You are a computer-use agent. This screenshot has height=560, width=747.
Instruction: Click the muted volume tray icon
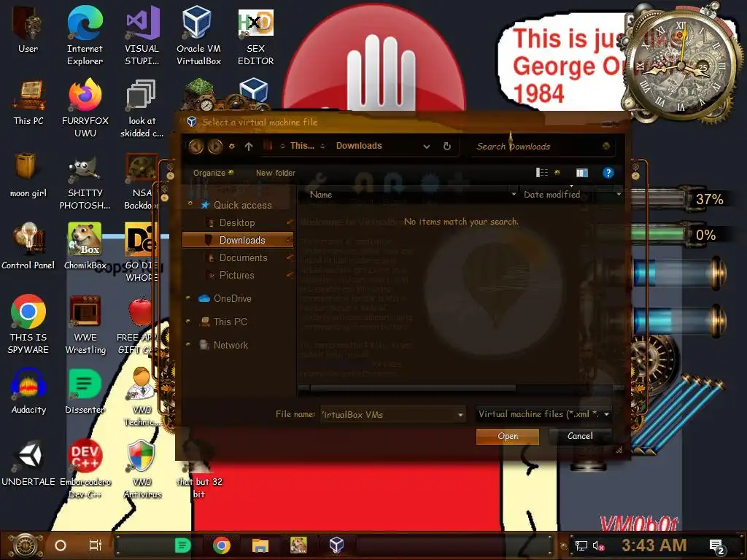coord(599,545)
